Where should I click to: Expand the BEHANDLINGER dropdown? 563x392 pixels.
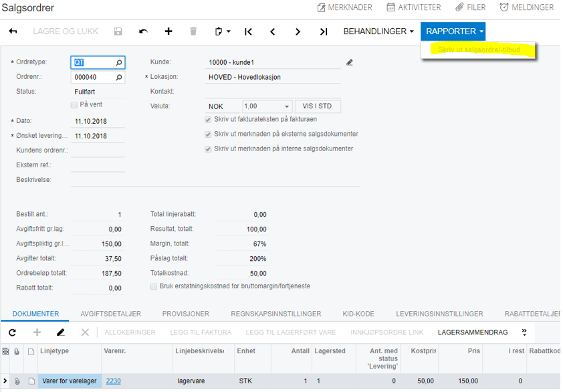coord(378,31)
